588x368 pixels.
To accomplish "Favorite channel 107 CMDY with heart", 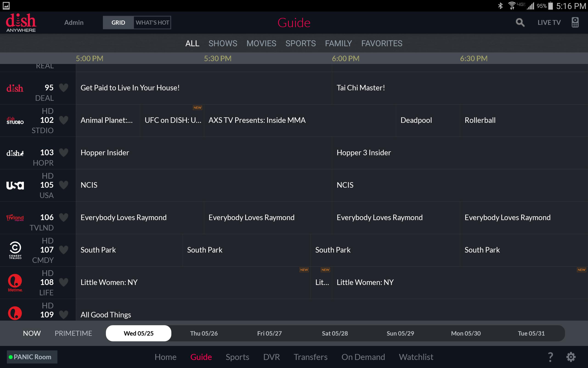I will [64, 250].
